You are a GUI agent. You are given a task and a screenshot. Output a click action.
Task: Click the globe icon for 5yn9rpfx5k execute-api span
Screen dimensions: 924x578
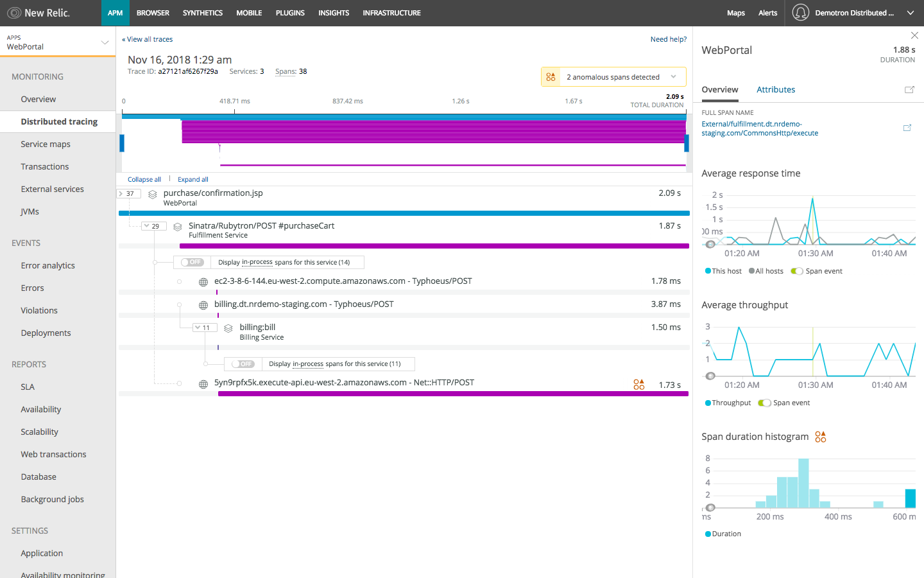pos(203,384)
